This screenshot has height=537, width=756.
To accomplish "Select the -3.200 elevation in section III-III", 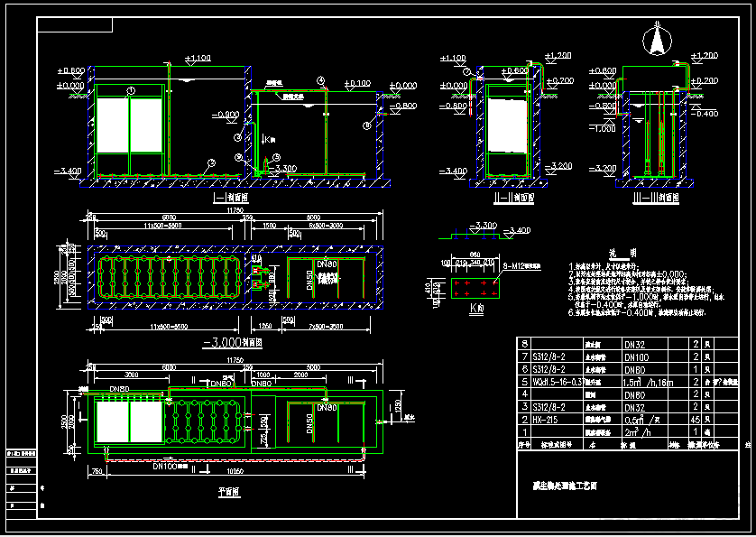I will point(603,169).
